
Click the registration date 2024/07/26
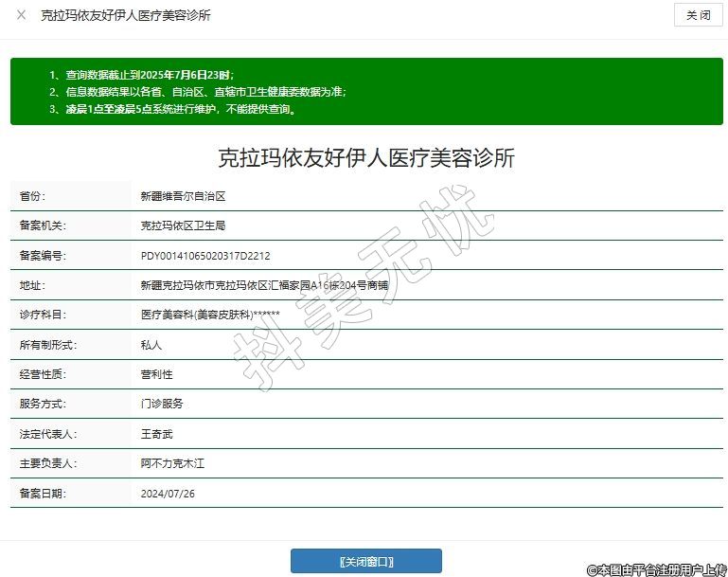tap(168, 494)
